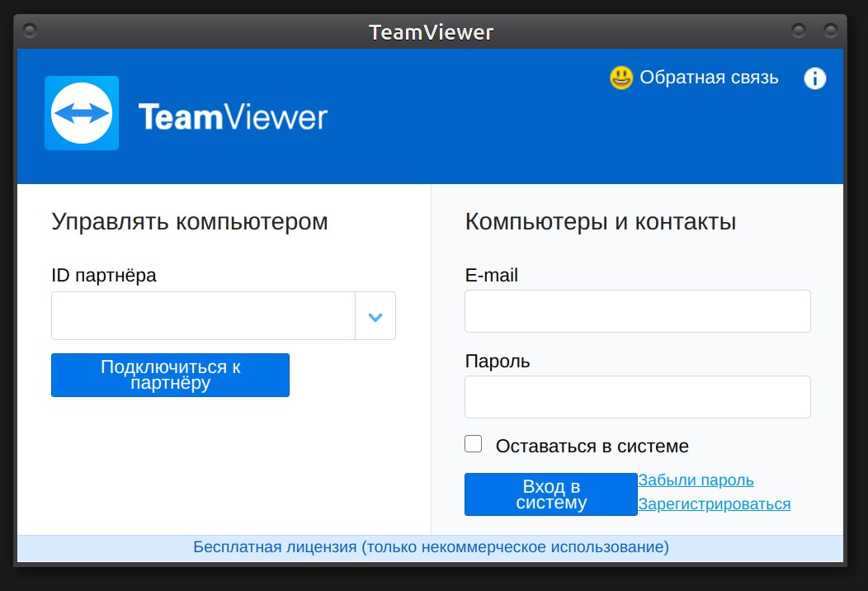The height and width of the screenshot is (591, 868).
Task: Focus the E-mail input field
Action: click(x=638, y=311)
